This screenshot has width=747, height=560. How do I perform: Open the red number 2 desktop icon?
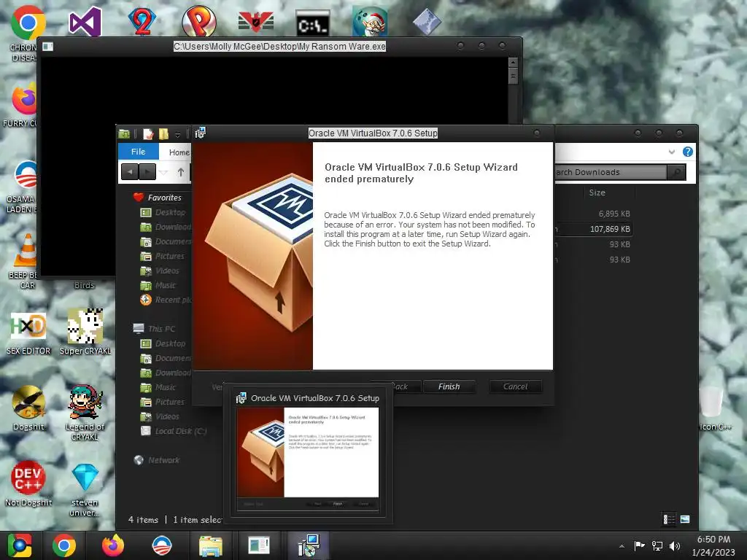tap(142, 21)
